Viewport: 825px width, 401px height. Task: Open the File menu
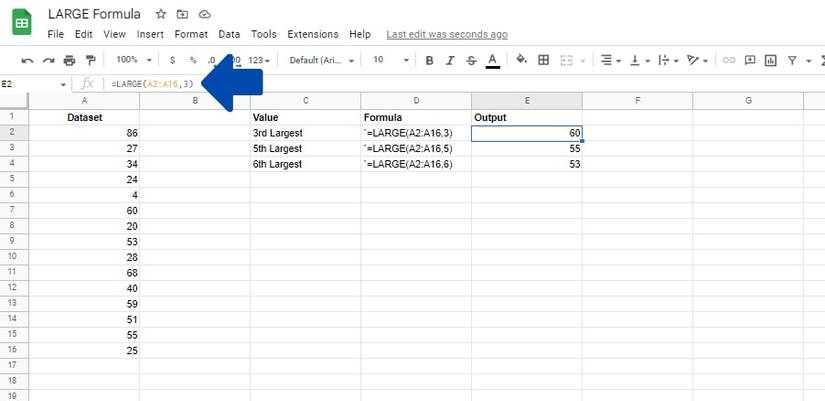point(55,34)
